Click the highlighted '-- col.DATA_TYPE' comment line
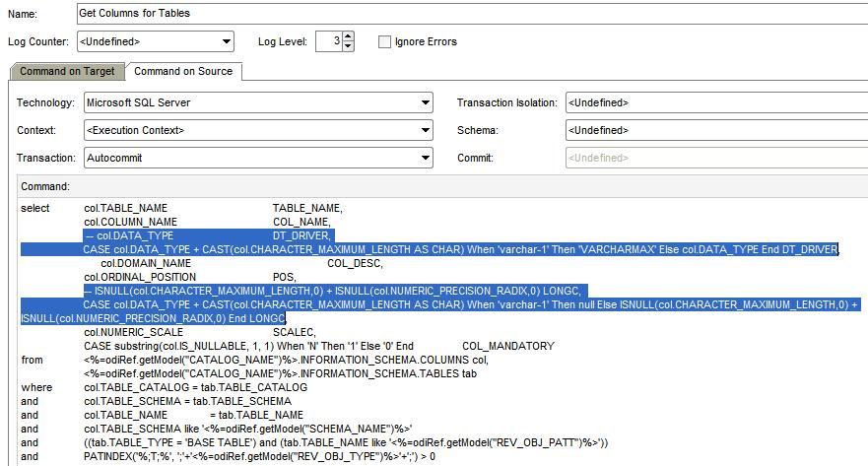 209,235
